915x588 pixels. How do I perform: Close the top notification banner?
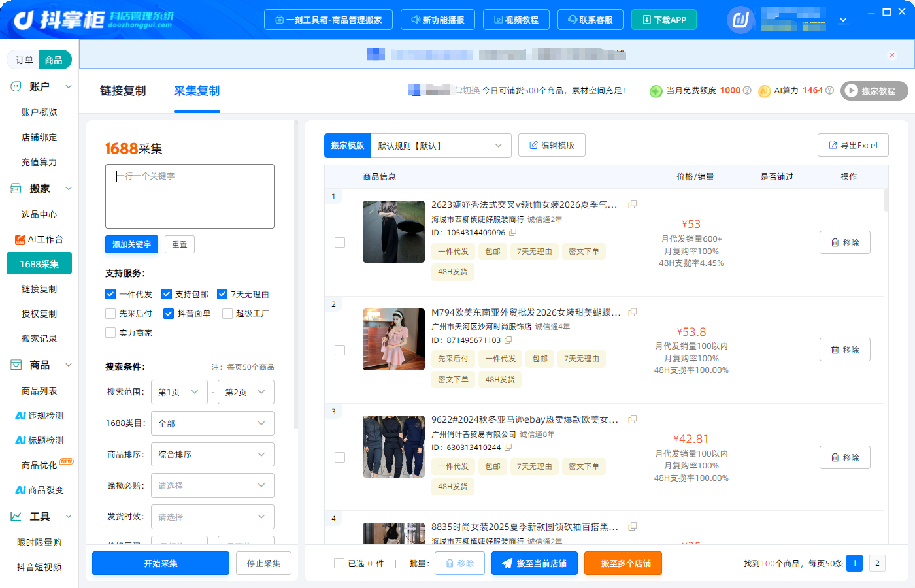tap(892, 55)
